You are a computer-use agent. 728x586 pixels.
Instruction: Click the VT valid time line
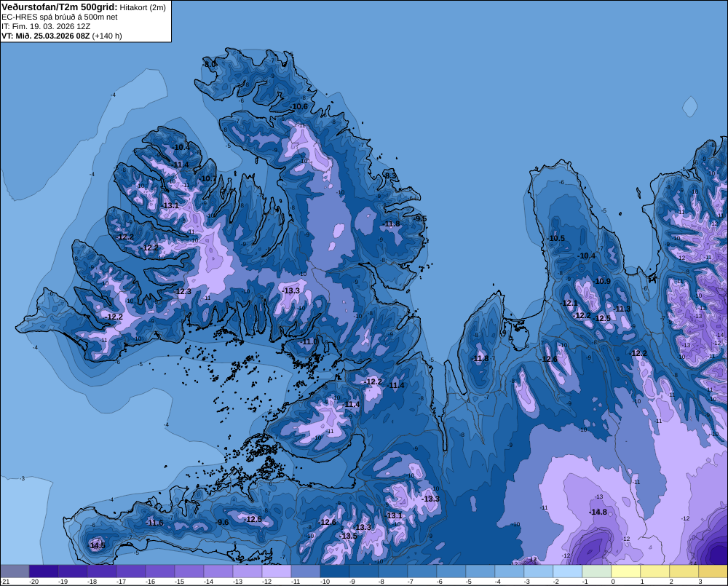pyautogui.click(x=61, y=36)
